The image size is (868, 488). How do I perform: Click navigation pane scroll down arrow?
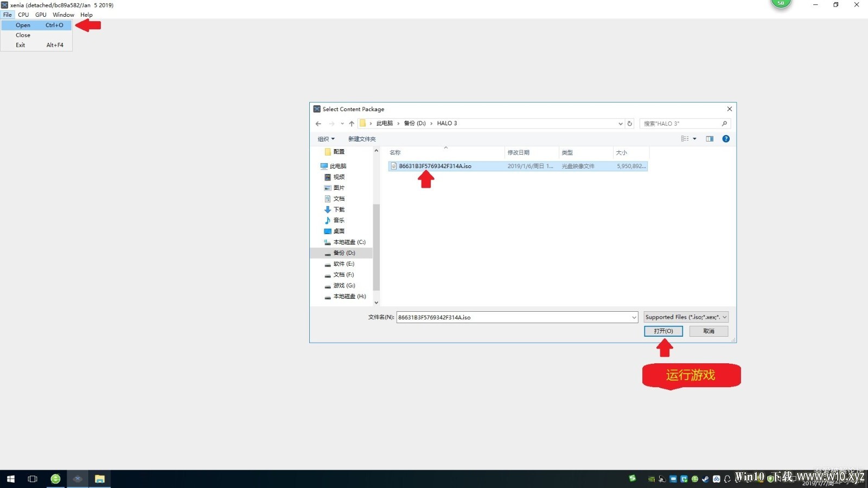[376, 303]
